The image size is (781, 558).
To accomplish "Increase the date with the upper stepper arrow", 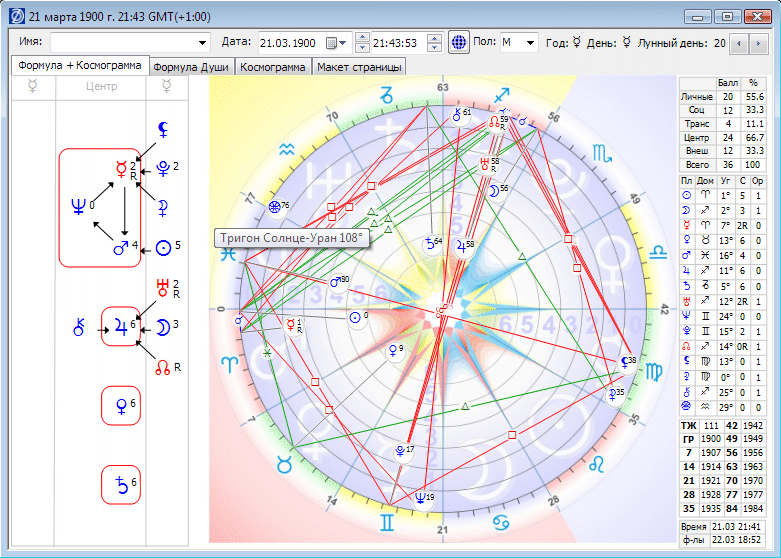I will click(x=363, y=37).
